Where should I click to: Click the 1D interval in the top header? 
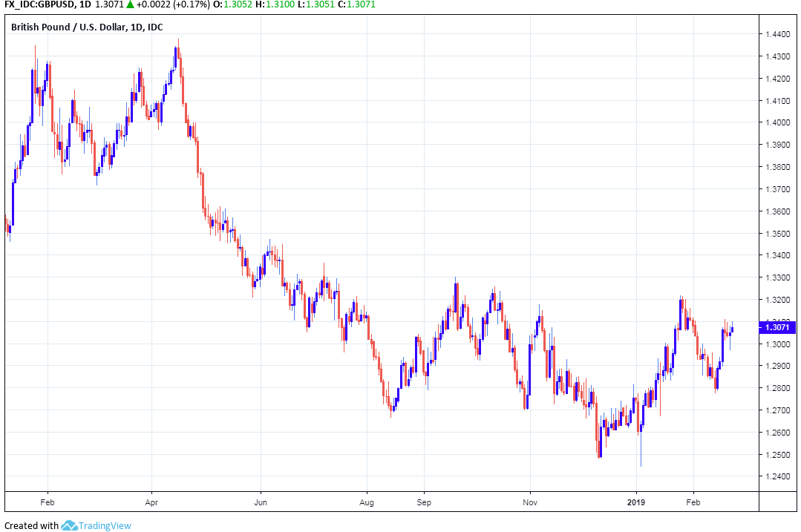[85, 5]
